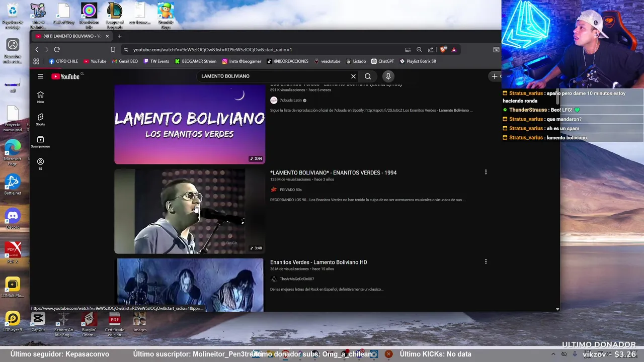
Task: Open the install app icon in address bar
Action: point(408,49)
